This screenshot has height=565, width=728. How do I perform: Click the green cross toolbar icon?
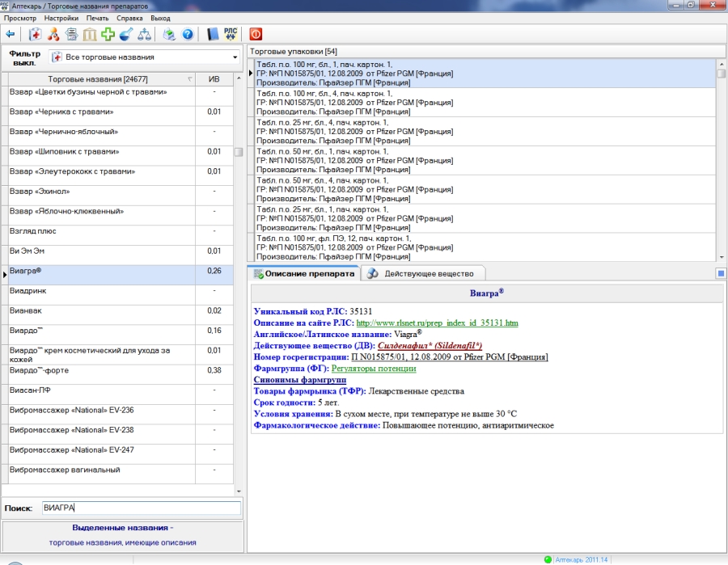[x=108, y=34]
